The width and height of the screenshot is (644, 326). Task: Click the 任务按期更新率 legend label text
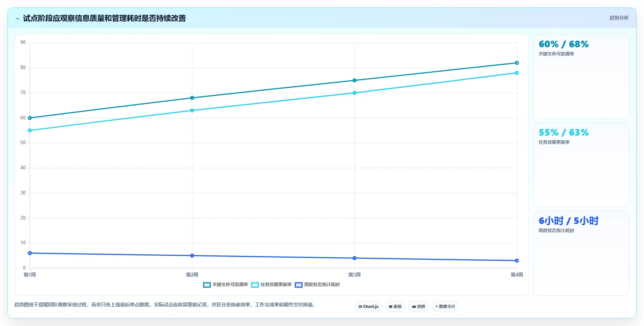coord(276,285)
